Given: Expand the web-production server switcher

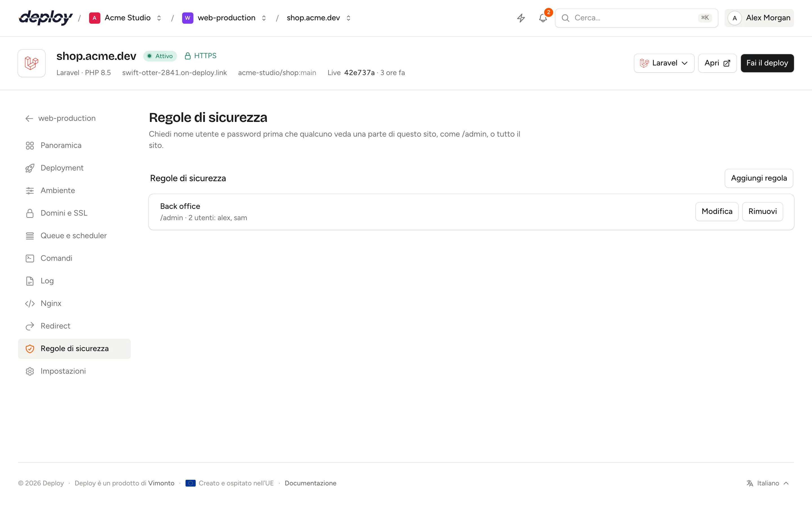Looking at the screenshot, I should [264, 18].
